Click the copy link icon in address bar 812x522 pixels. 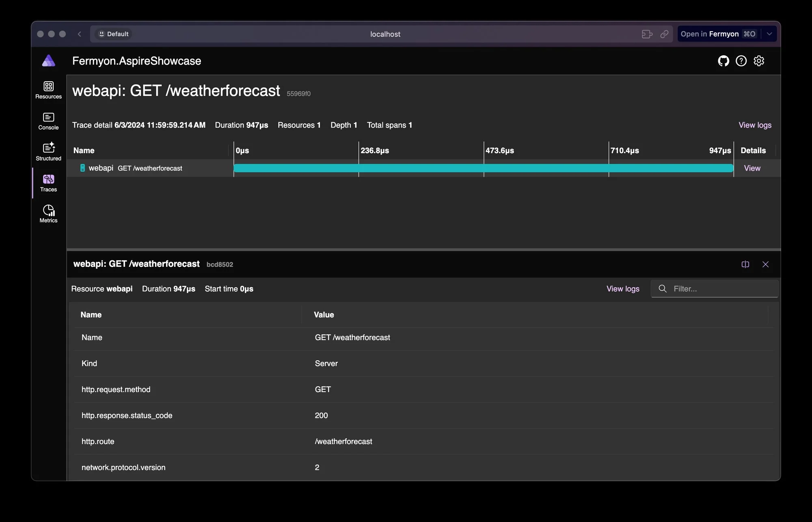664,34
